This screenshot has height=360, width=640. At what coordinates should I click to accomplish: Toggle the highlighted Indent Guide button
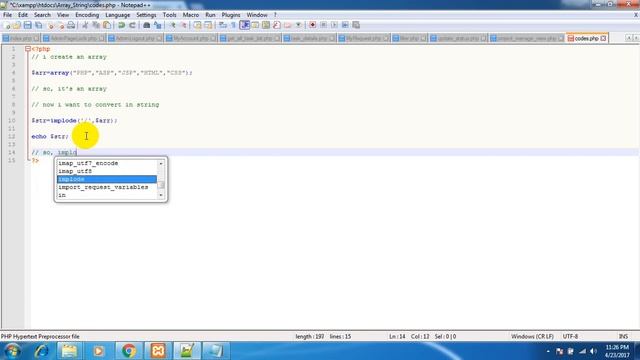click(244, 25)
